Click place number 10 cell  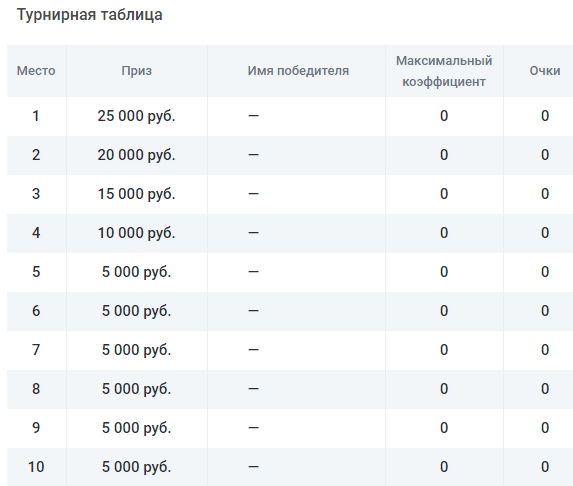point(36,467)
